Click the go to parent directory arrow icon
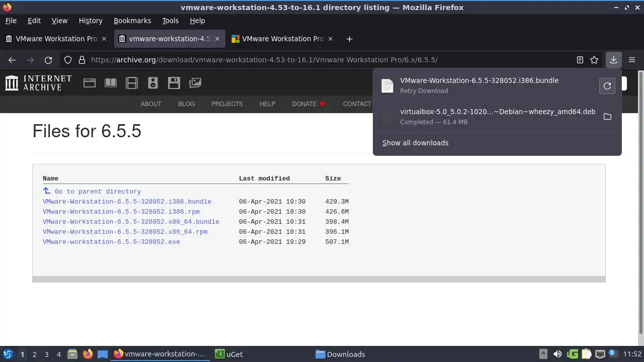Screen dimensions: 644x362 click(47, 191)
